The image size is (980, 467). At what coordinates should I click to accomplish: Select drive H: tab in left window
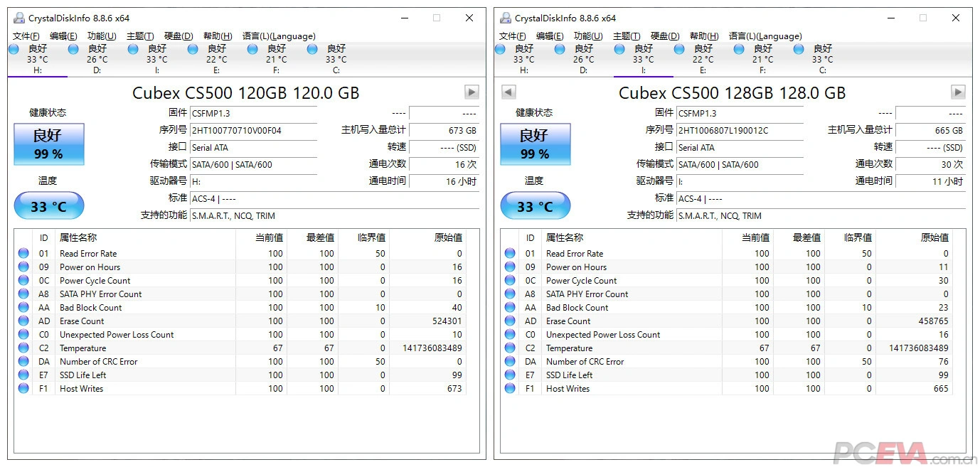38,59
